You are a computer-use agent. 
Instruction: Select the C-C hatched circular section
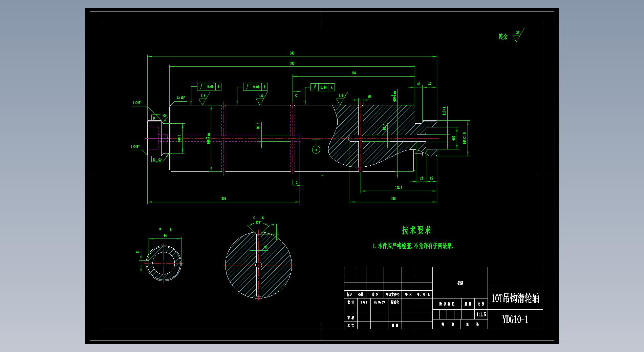258,265
